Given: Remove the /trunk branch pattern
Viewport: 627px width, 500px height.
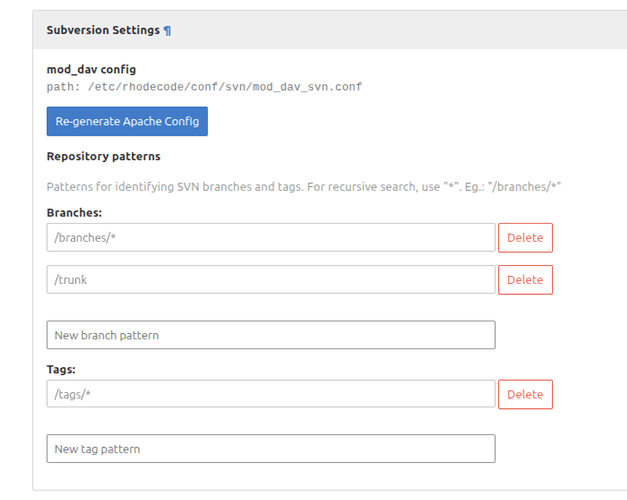Looking at the screenshot, I should 525,280.
